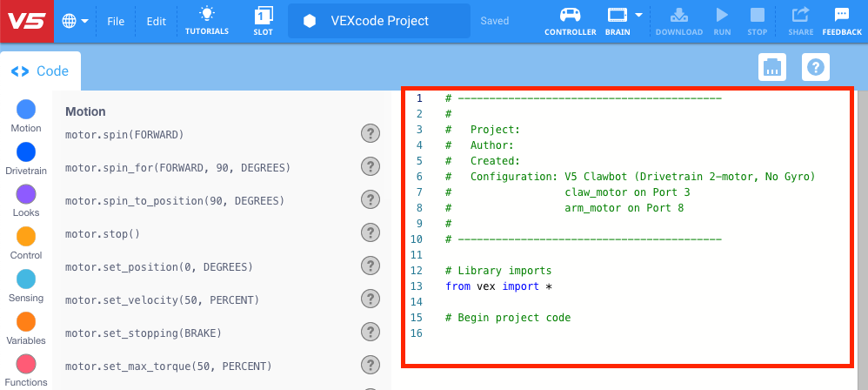Screen dimensions: 868x390
Task: Select the Drivetrain category circle
Action: 26,152
